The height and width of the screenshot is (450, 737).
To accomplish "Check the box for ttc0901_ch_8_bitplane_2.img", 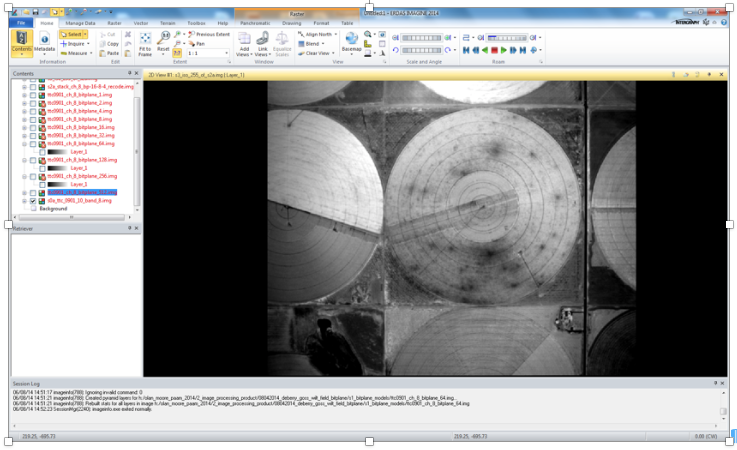I will [33, 103].
